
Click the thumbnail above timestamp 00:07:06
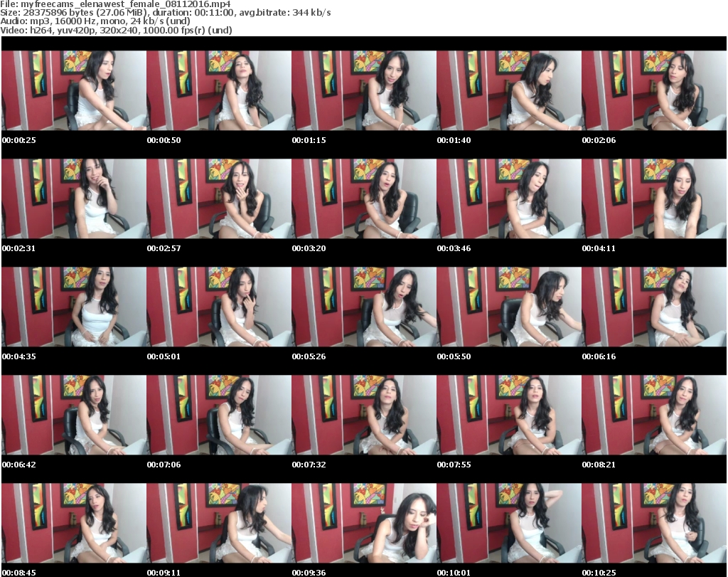coord(219,415)
